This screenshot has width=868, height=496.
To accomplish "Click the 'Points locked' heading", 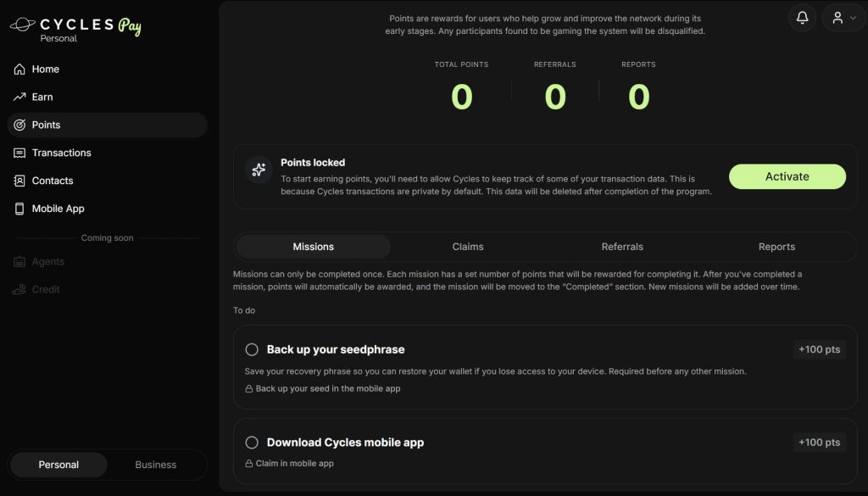I will coord(313,163).
